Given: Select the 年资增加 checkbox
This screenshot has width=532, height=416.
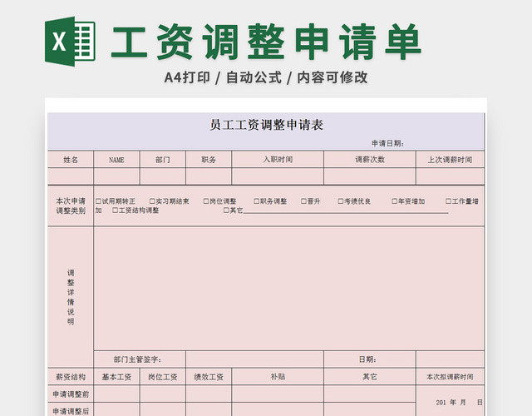Looking at the screenshot, I should 394,201.
